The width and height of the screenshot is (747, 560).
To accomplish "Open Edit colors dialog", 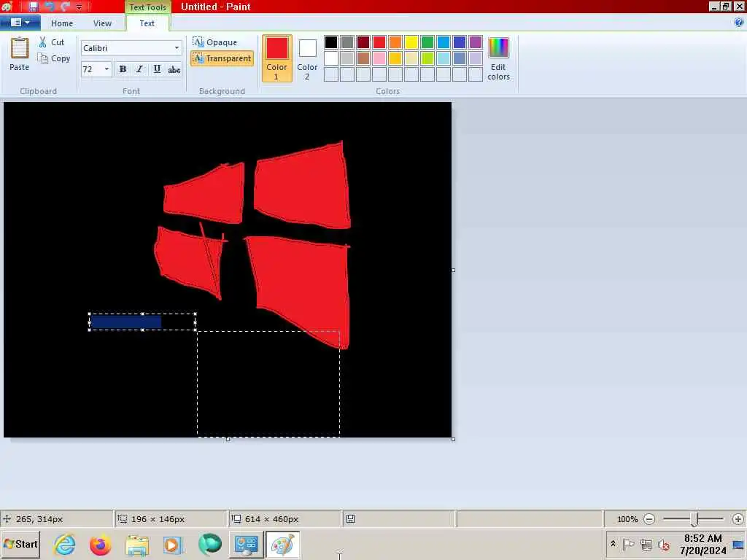I will tap(498, 58).
